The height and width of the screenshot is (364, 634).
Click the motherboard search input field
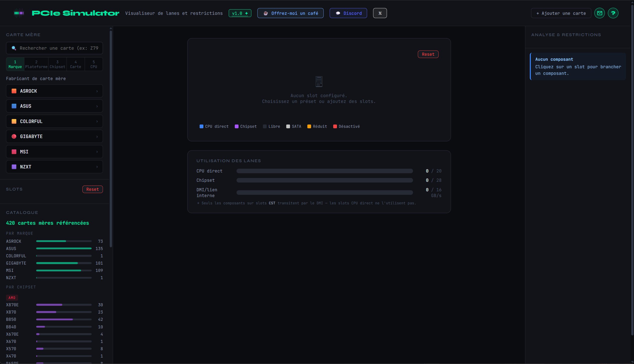click(54, 48)
